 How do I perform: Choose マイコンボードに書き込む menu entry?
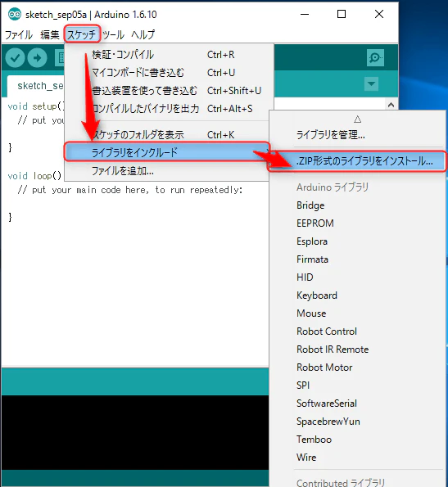(169, 73)
